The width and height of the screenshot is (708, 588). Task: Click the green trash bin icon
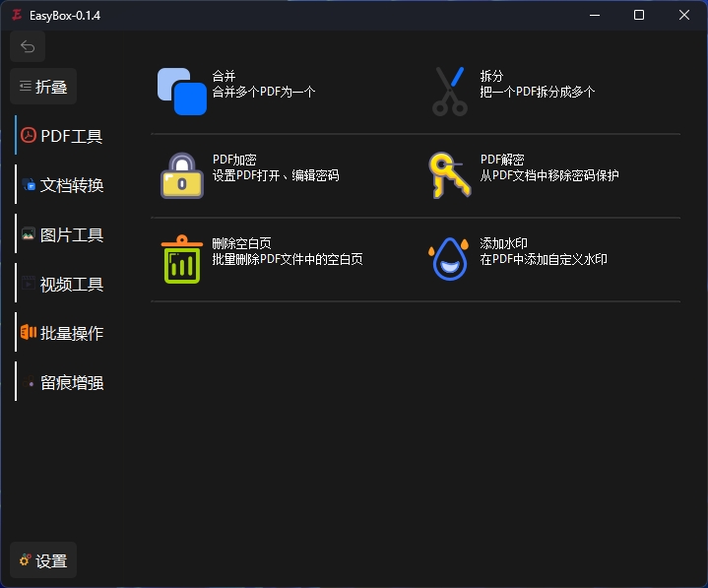182,259
